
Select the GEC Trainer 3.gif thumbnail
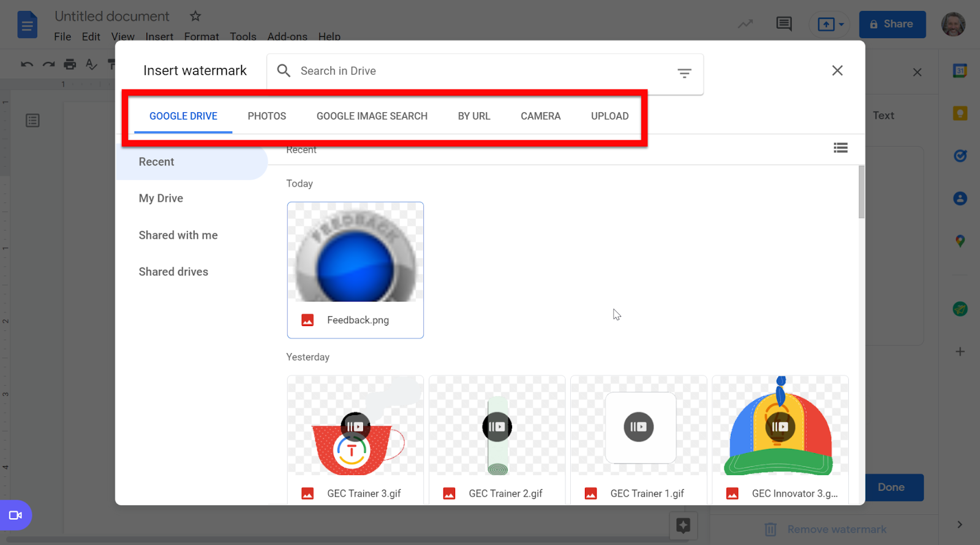[355, 440]
